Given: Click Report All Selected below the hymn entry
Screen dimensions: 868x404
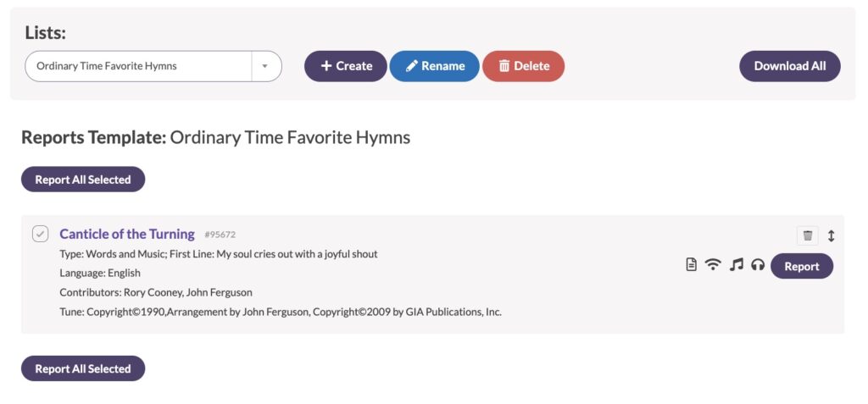Looking at the screenshot, I should pyautogui.click(x=83, y=368).
